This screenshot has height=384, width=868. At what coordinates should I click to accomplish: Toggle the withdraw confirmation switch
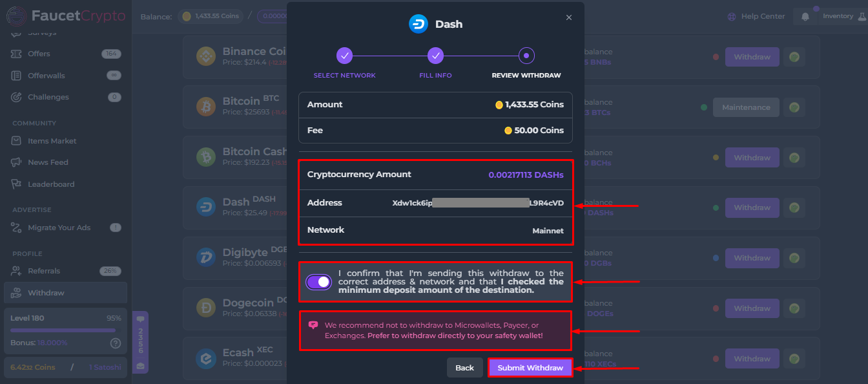(319, 282)
